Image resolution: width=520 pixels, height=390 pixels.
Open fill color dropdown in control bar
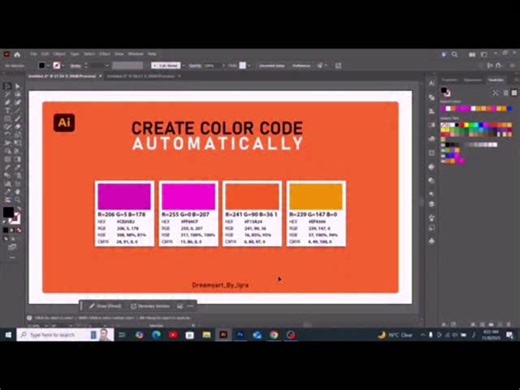(x=48, y=66)
